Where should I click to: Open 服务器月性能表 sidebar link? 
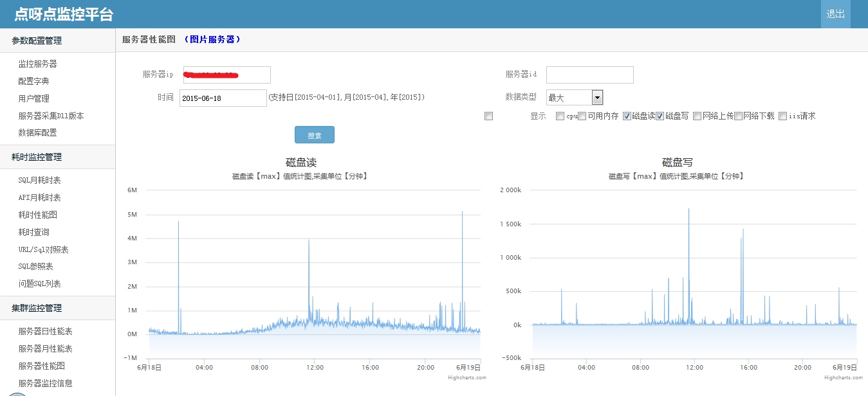[x=45, y=349]
